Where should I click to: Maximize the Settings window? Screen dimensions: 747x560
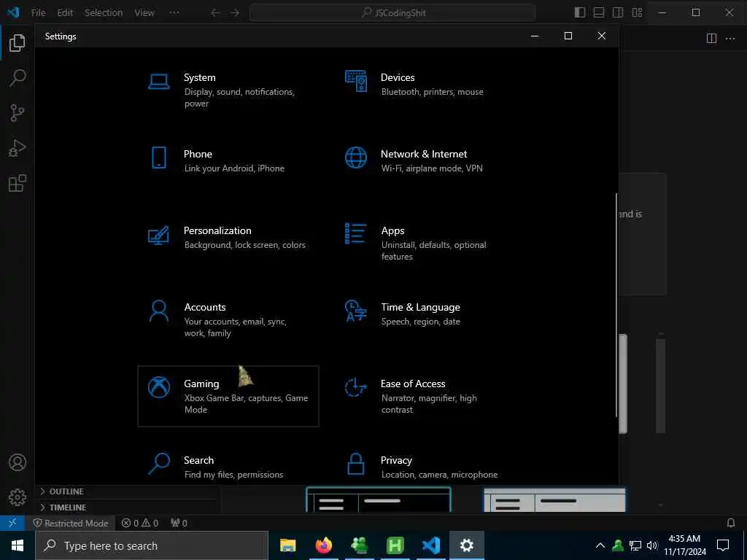point(568,36)
